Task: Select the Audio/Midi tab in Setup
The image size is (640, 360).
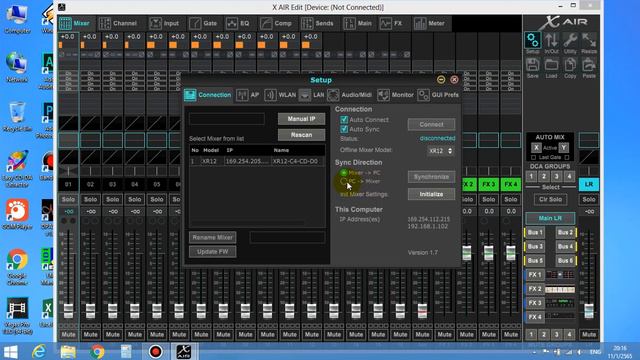Action: (x=349, y=95)
